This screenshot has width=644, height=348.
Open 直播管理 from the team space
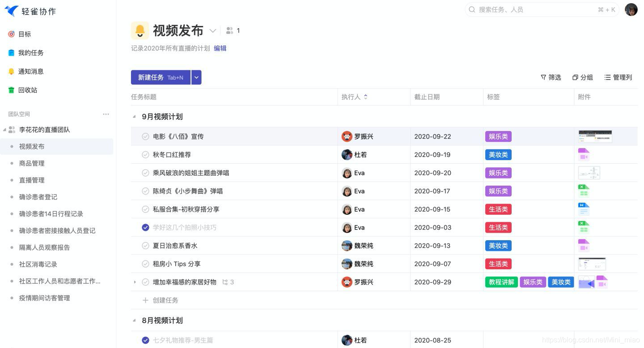(x=32, y=180)
